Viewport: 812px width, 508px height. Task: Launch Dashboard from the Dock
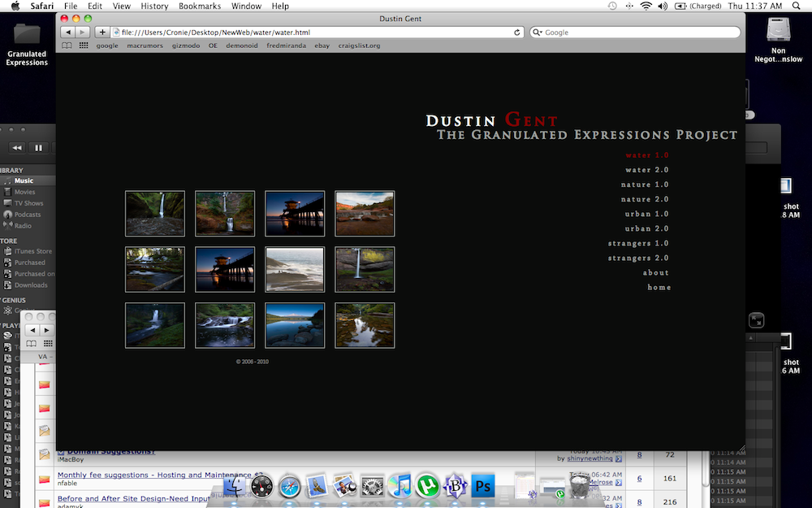[261, 486]
